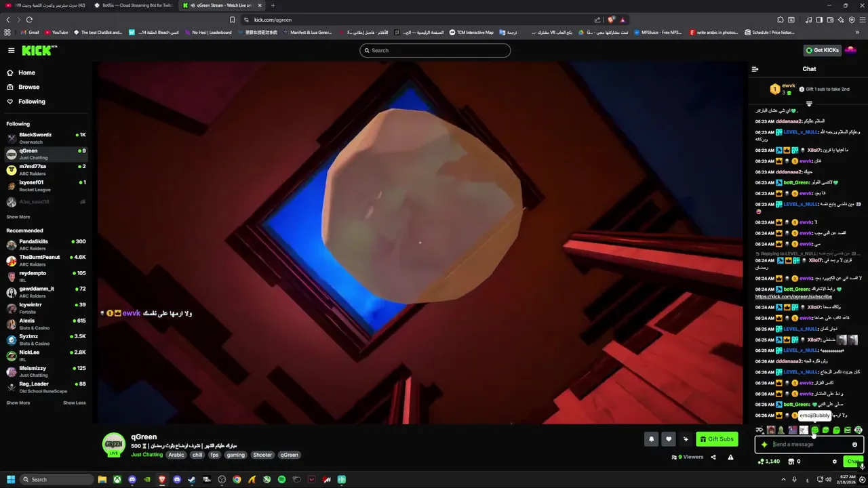Open Syztmz recommended channel
Screen dimensions: 868x488
46,340
